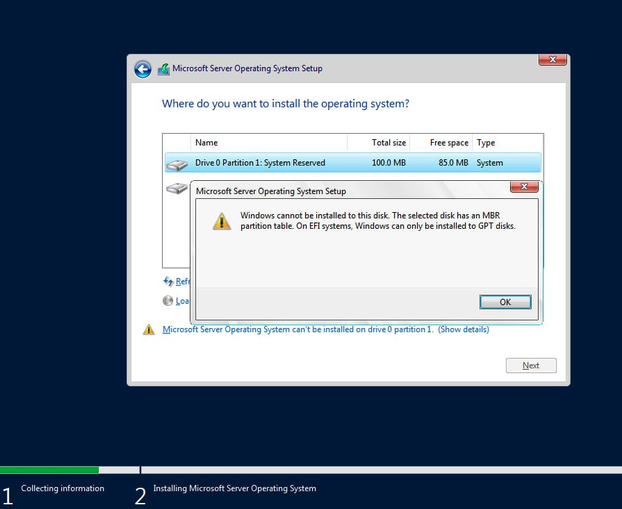Sort by the Name column header
The height and width of the screenshot is (509, 622).
pyautogui.click(x=269, y=143)
